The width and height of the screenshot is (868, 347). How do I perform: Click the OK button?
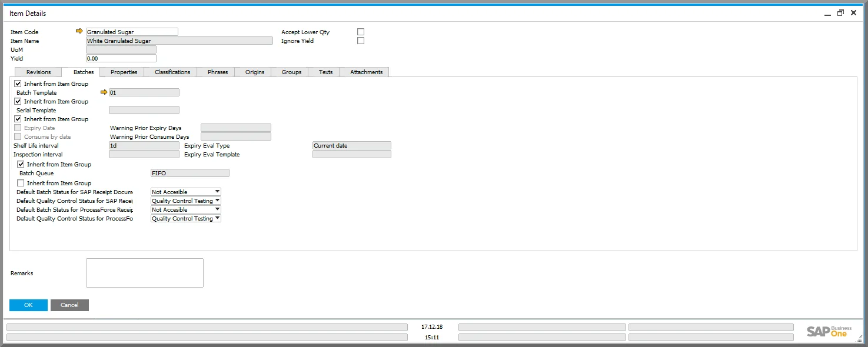28,305
